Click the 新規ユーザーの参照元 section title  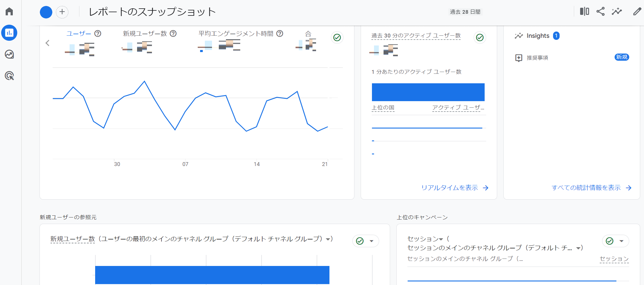pyautogui.click(x=68, y=217)
